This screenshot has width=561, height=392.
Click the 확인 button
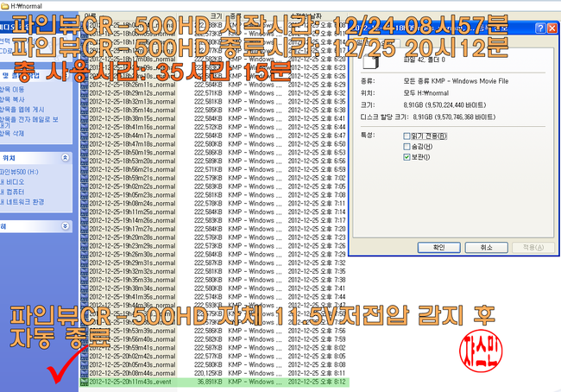click(438, 247)
